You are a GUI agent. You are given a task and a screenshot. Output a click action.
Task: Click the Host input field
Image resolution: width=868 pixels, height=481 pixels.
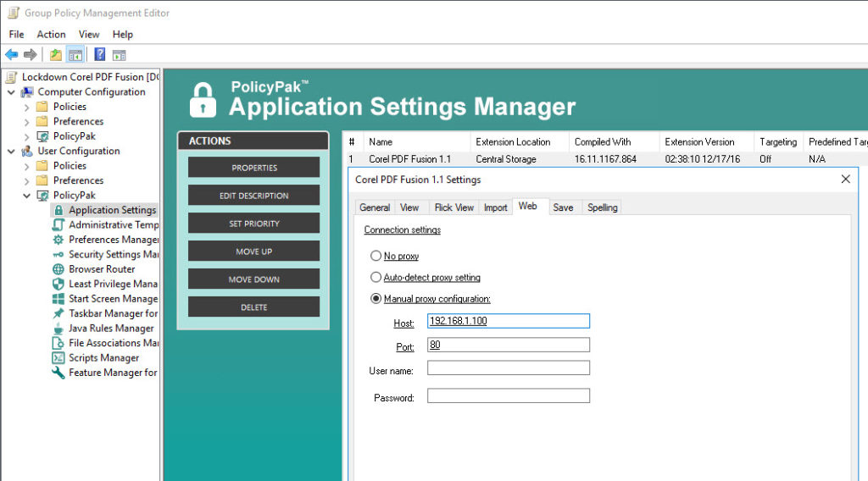pyautogui.click(x=509, y=321)
